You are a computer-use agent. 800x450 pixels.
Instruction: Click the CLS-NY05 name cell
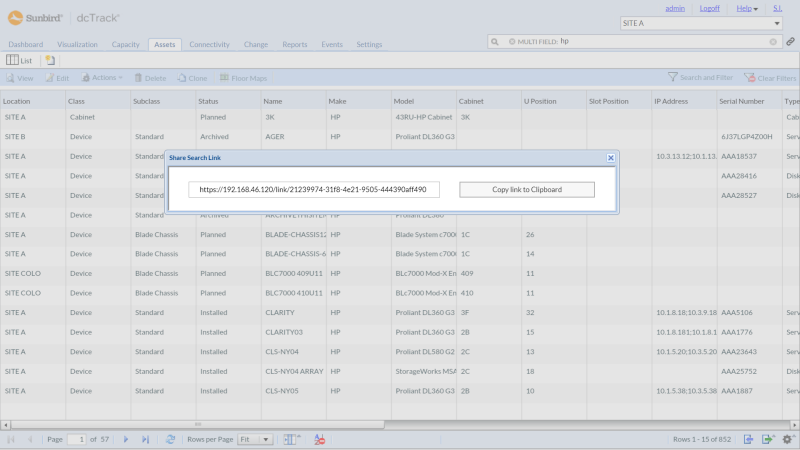click(282, 391)
